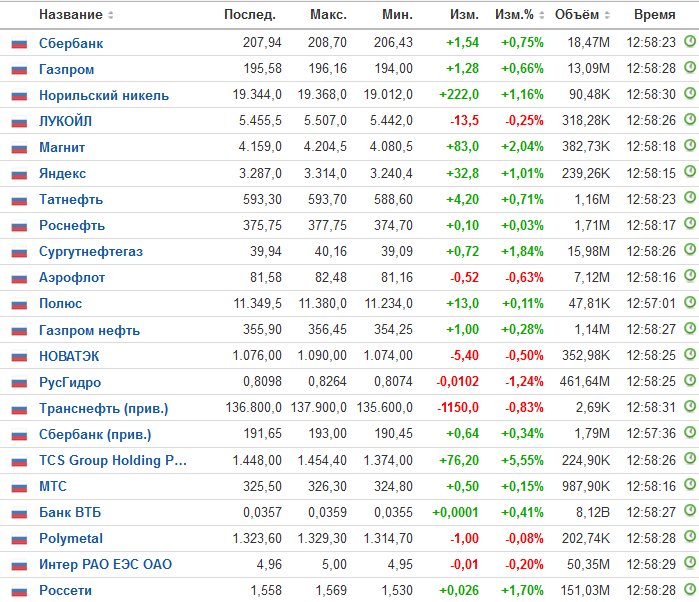Image resolution: width=699 pixels, height=602 pixels.
Task: Click the clock icon in Норильский никель row
Action: pyautogui.click(x=690, y=93)
